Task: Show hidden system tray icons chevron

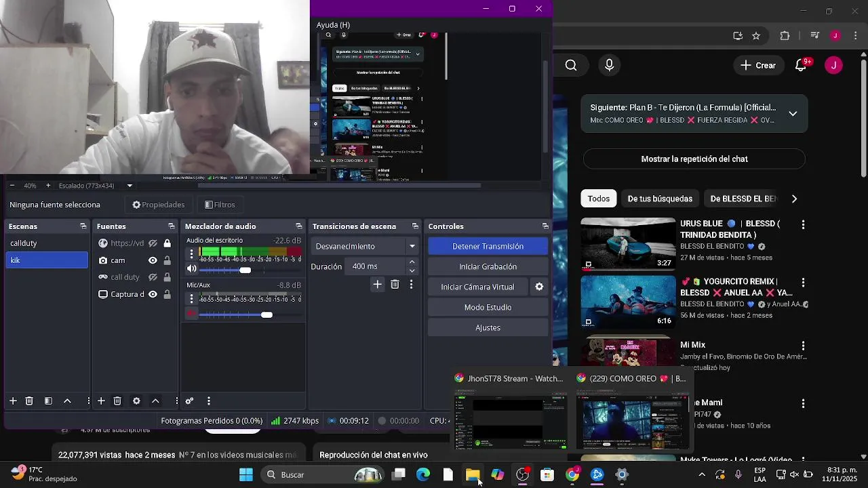Action: click(702, 474)
